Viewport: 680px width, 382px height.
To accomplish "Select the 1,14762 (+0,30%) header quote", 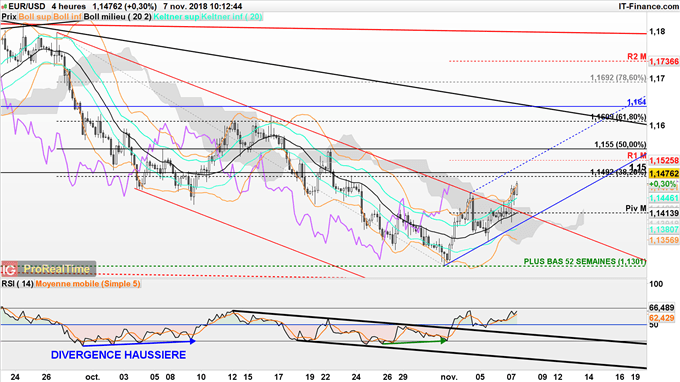I will pos(125,7).
